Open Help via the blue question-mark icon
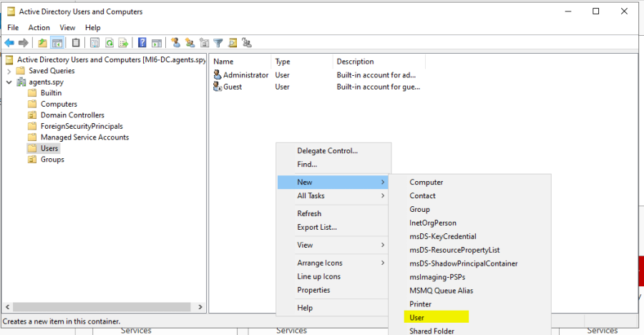The height and width of the screenshot is (335, 644). [142, 43]
